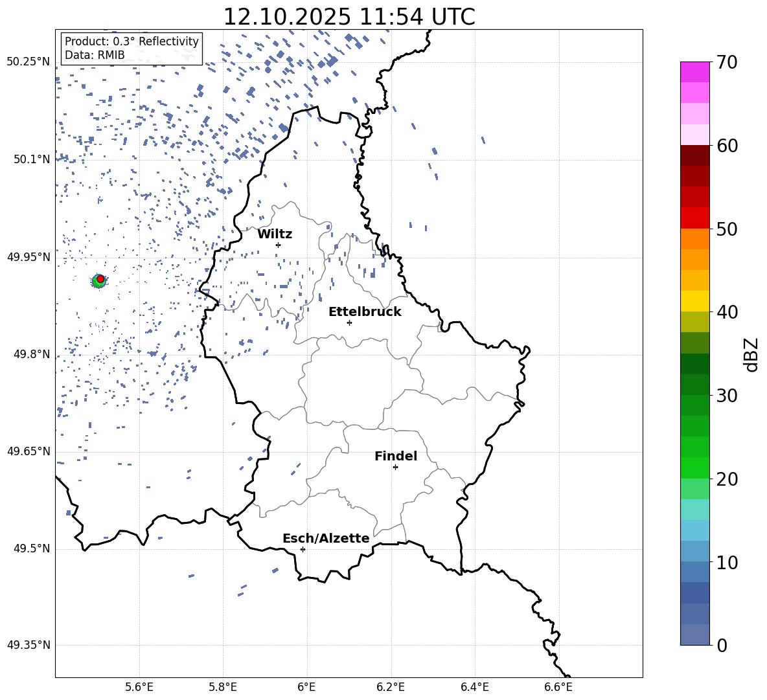Click the 6°E longitude label

pyautogui.click(x=306, y=687)
